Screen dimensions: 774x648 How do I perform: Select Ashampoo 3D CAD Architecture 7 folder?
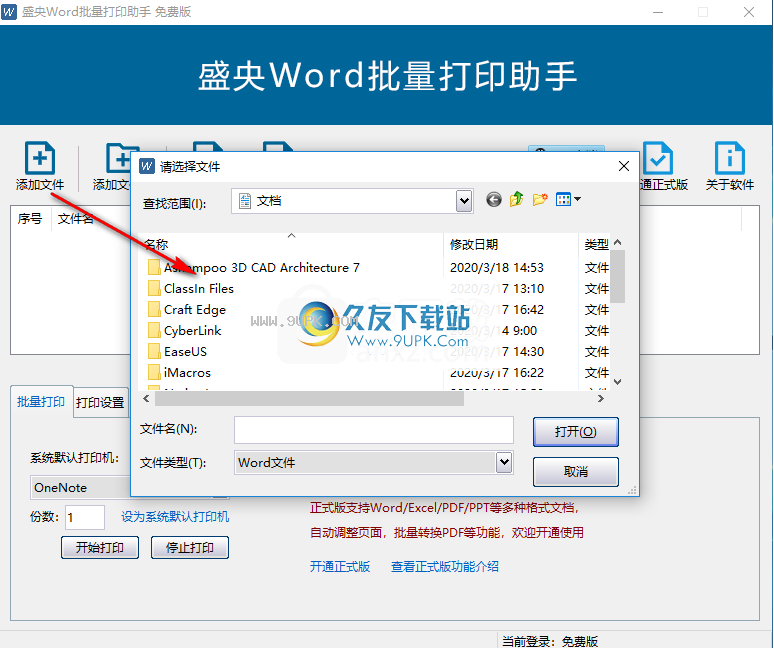[262, 268]
